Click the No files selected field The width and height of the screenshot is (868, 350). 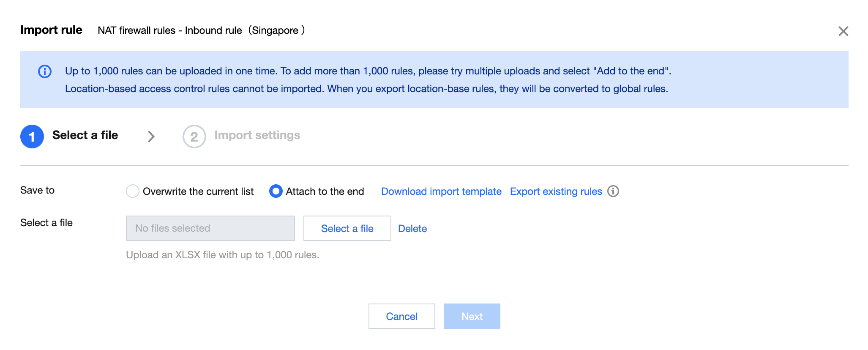[210, 228]
